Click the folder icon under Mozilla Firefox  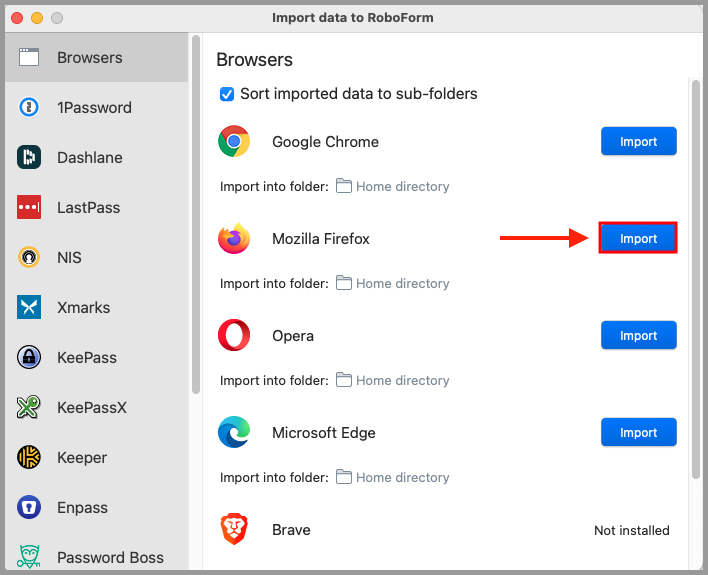pos(344,283)
